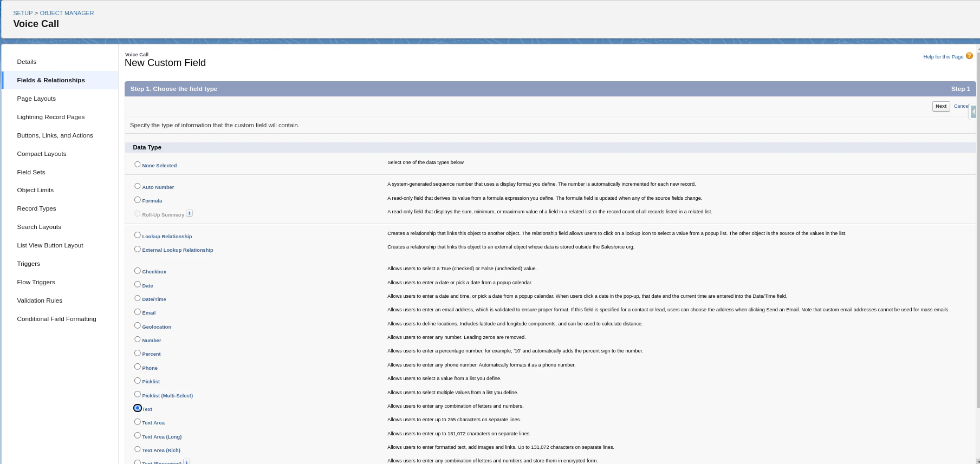Click the Voice Call page title

point(36,24)
